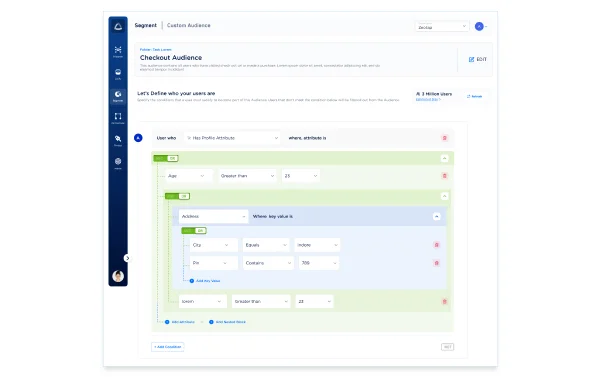Open the first sidebar item with the network icon
The height and width of the screenshot is (377, 600).
tap(118, 52)
